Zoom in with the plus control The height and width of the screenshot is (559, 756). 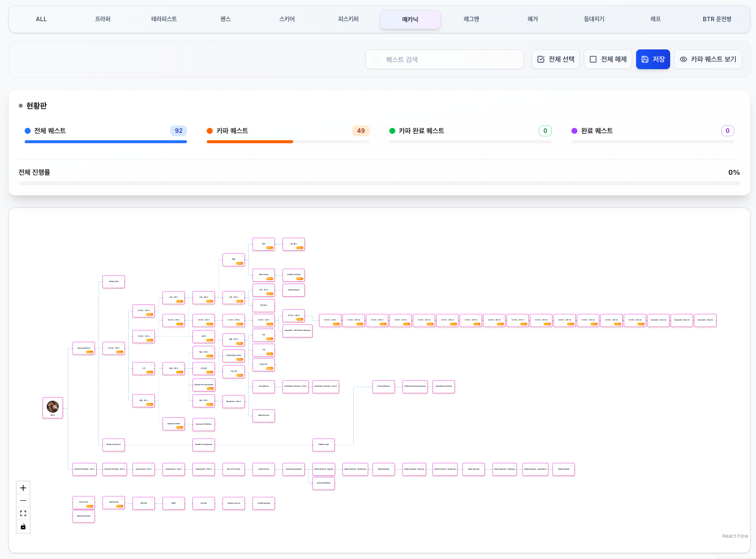(23, 488)
